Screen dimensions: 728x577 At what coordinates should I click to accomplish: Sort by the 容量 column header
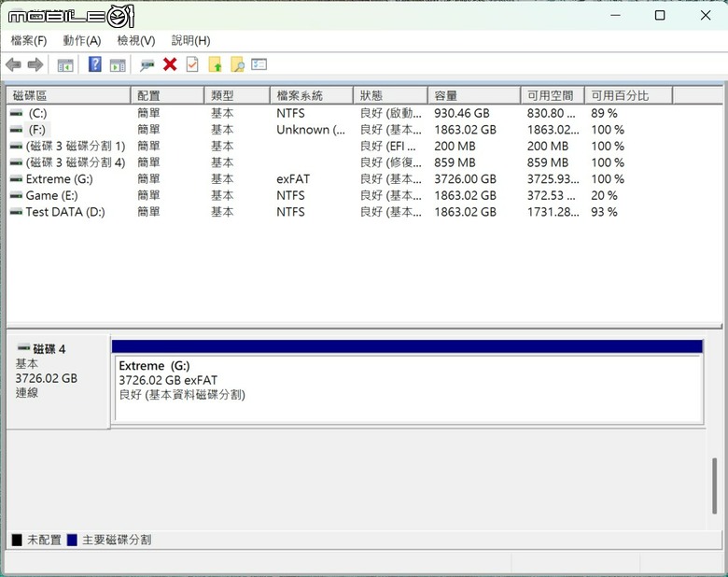(x=474, y=96)
